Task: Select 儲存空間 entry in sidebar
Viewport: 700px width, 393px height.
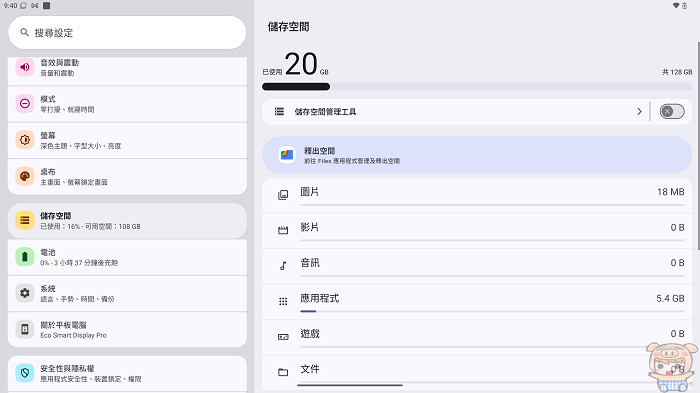Action: tap(127, 221)
